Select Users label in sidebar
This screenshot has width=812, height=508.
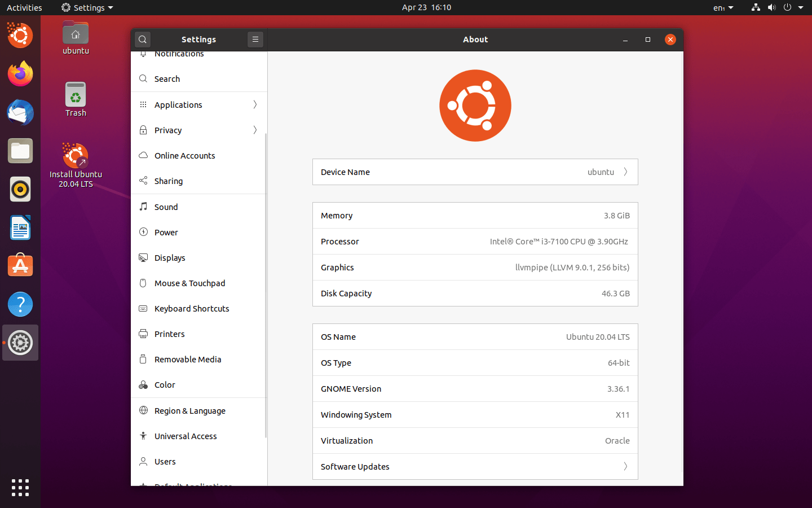(x=165, y=462)
